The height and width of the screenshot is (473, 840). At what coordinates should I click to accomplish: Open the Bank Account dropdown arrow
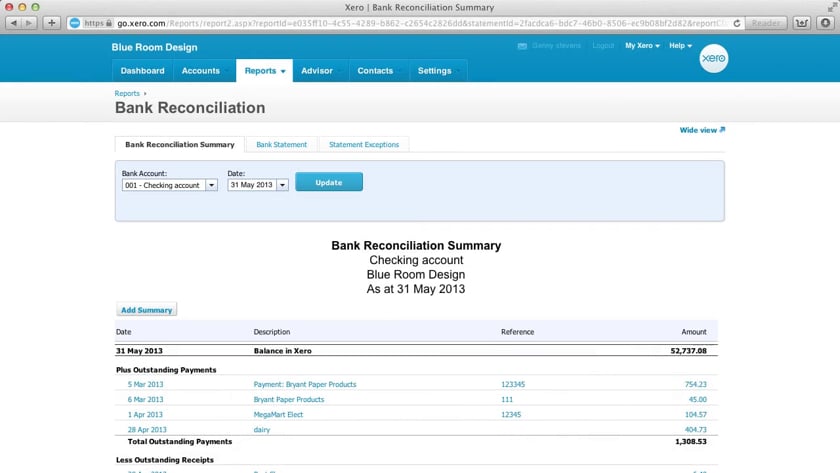click(212, 185)
